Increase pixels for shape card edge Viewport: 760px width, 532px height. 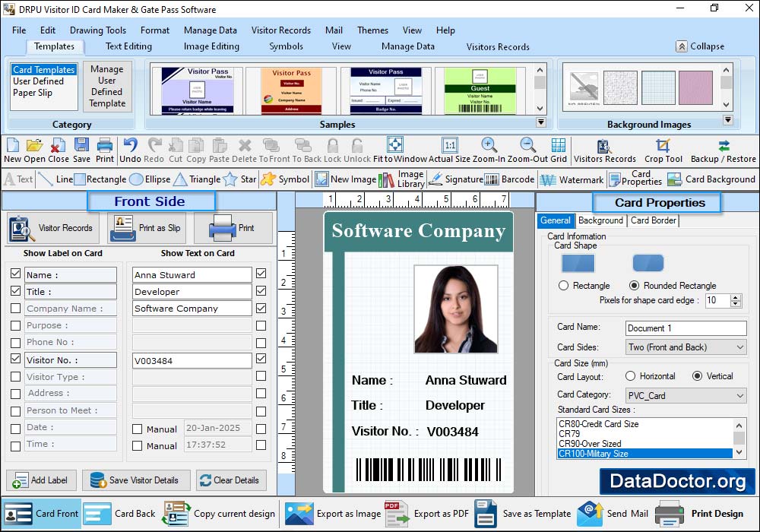tap(736, 297)
